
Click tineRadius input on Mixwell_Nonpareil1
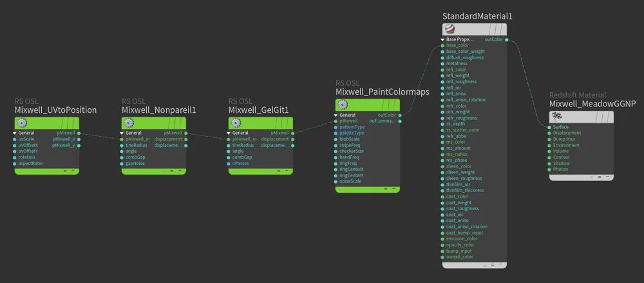point(122,145)
